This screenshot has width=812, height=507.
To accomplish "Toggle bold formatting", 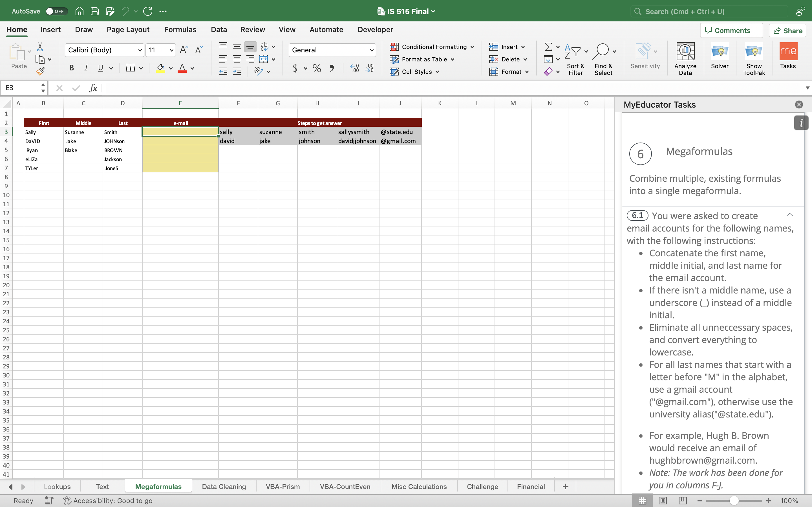I will pos(71,68).
